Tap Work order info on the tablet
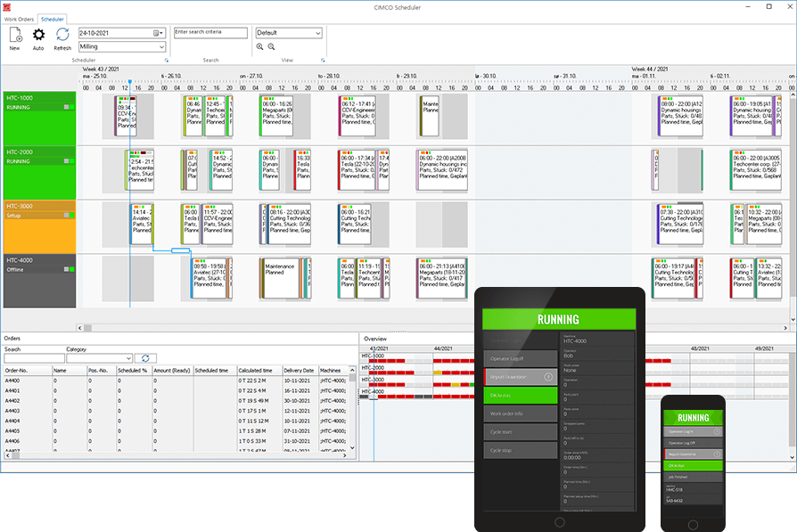The height and width of the screenshot is (532, 797). point(521,413)
